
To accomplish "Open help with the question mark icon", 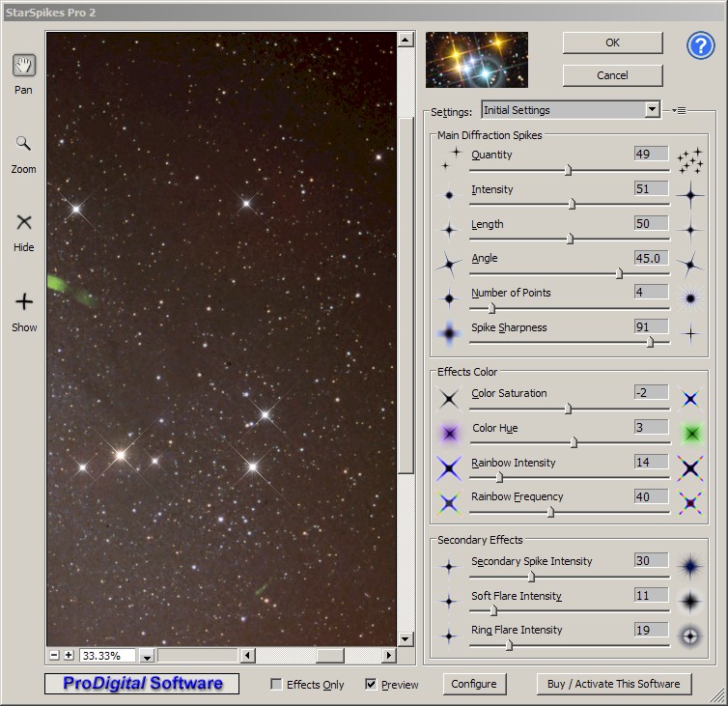I will pos(700,45).
